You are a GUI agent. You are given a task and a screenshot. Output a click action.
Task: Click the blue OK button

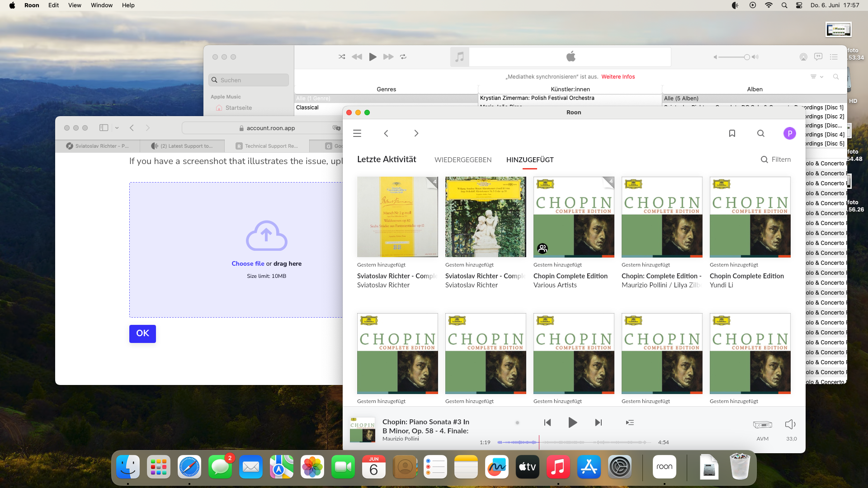[x=142, y=333]
